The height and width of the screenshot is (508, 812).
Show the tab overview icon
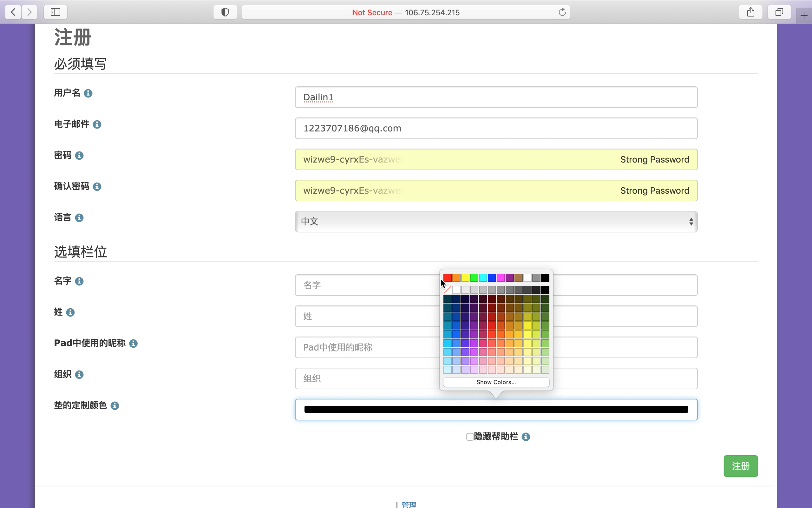[x=779, y=12]
